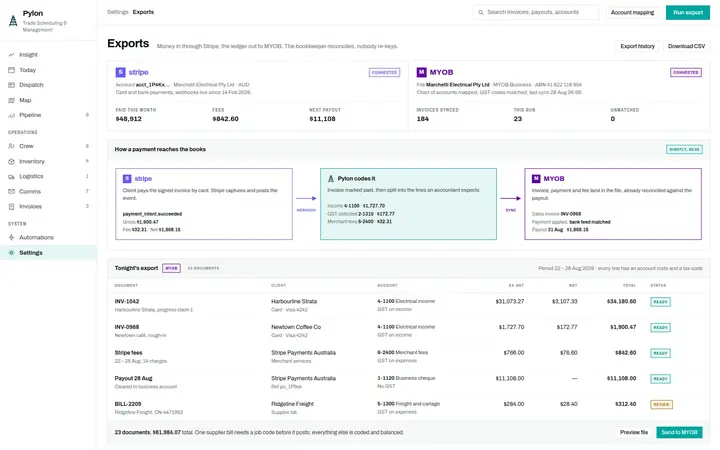Select the INV-1042 document row

pos(408,305)
